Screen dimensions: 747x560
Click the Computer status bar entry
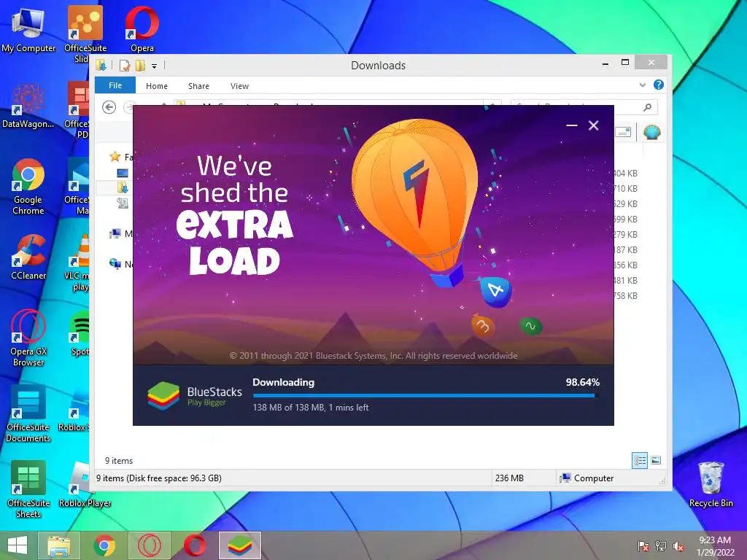[x=587, y=478]
